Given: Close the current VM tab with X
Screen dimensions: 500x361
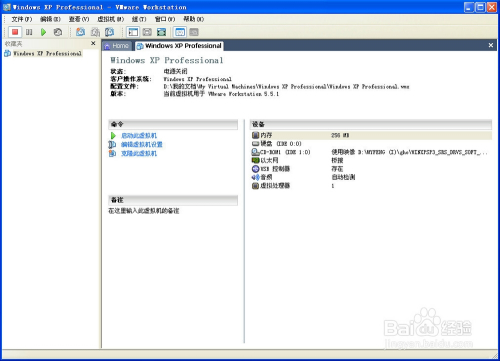Looking at the screenshot, I should pos(491,45).
